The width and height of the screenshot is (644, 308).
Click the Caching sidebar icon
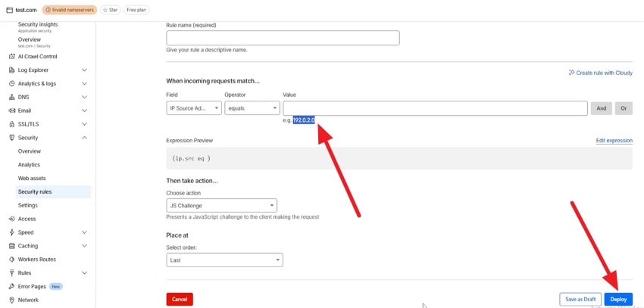[x=11, y=246]
